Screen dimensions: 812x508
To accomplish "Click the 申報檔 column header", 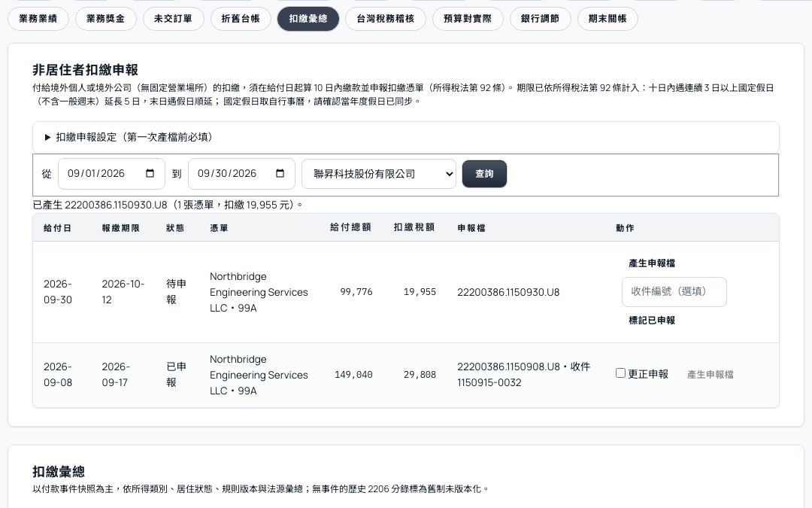I will [471, 228].
